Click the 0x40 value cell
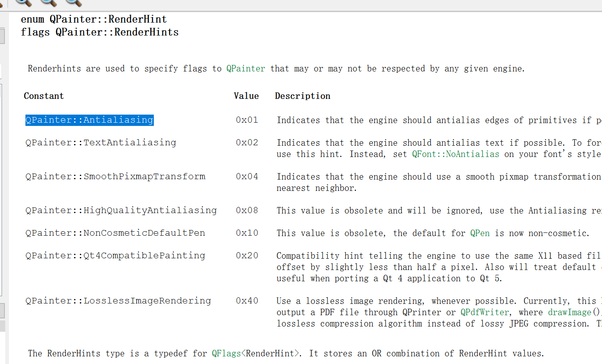The width and height of the screenshot is (602, 364). tap(247, 301)
